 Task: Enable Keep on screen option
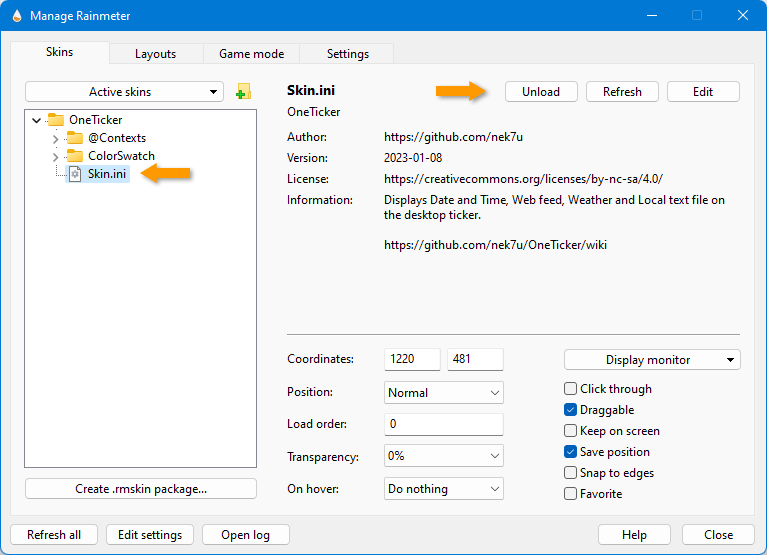point(570,431)
